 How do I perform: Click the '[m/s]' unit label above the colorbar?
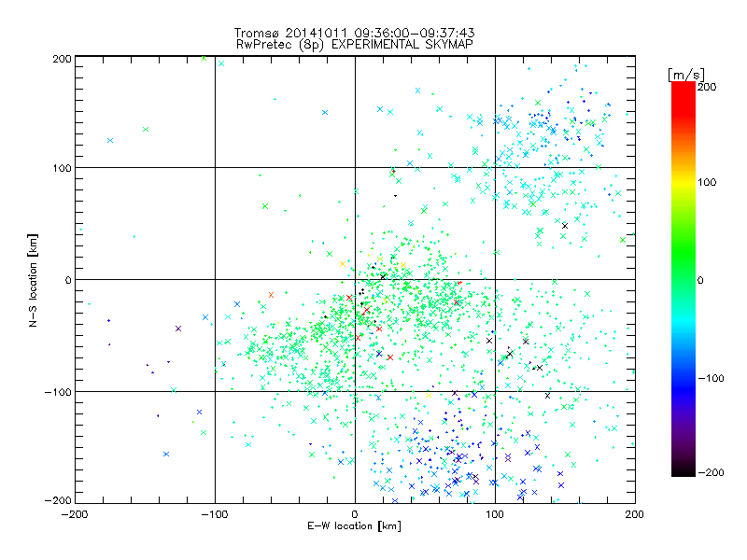click(x=686, y=75)
